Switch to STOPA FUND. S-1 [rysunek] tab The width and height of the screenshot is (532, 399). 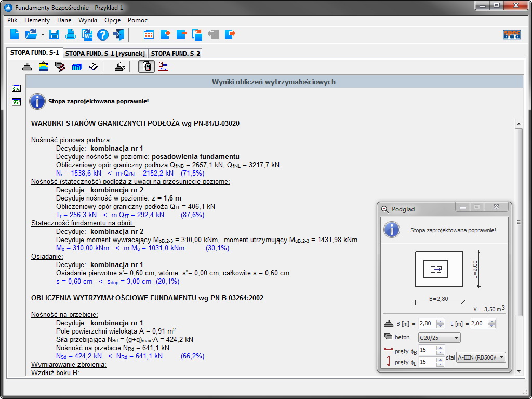click(105, 53)
